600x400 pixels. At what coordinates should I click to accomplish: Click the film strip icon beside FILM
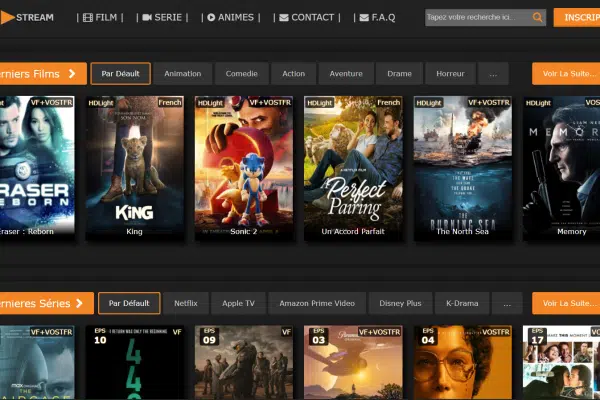88,18
